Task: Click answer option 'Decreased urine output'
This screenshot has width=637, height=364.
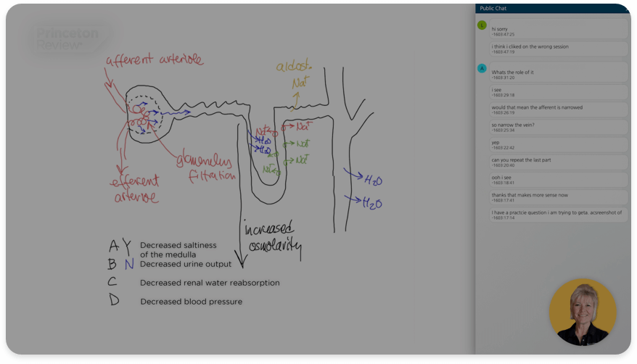Action: point(185,265)
